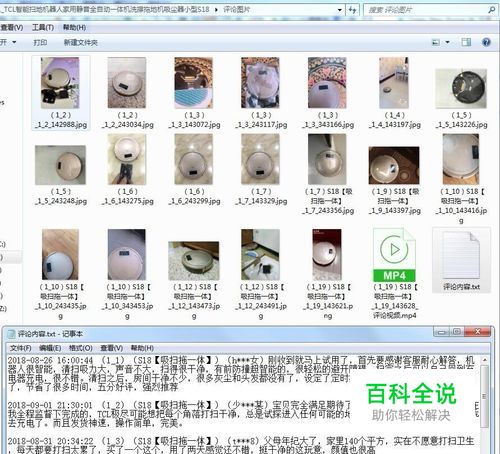This screenshot has height=454, width=500.
Task: Open Notepad 查看(V) menu
Action: pyautogui.click(x=112, y=348)
